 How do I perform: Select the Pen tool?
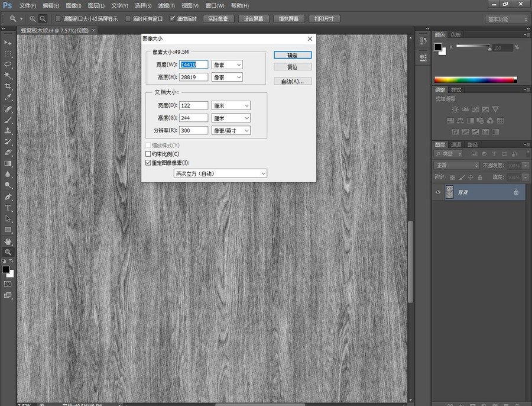(x=8, y=197)
